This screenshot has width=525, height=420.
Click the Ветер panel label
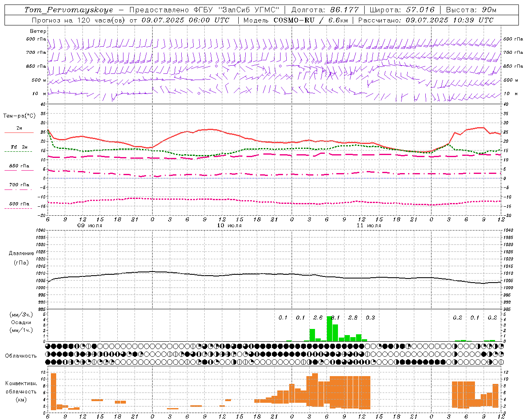(38, 31)
